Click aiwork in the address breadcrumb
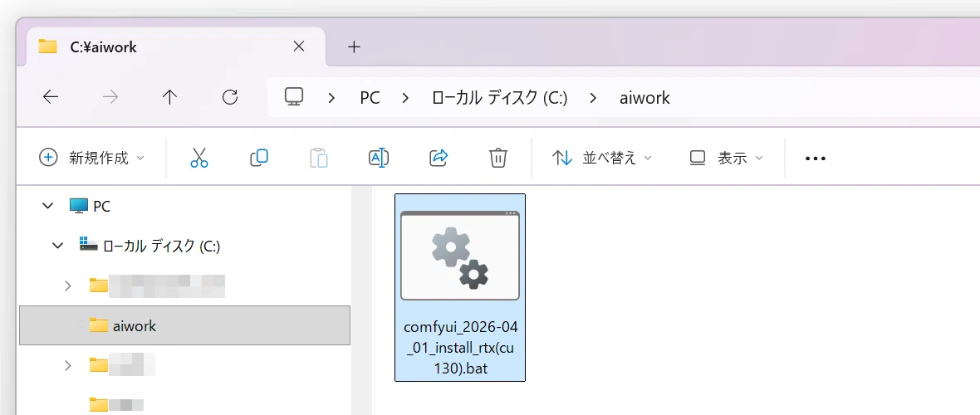Viewport: 980px width, 415px height. (645, 97)
